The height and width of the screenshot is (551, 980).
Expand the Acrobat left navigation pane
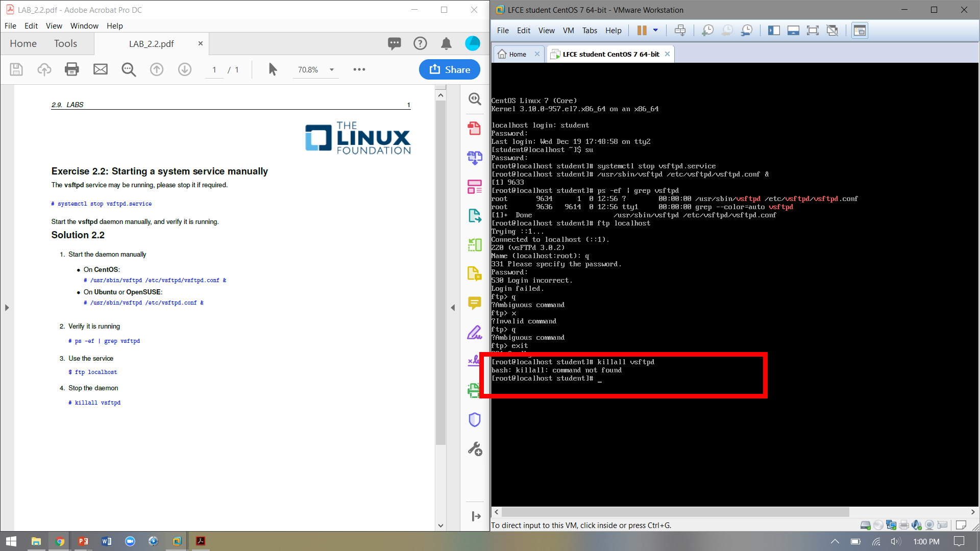(x=7, y=308)
